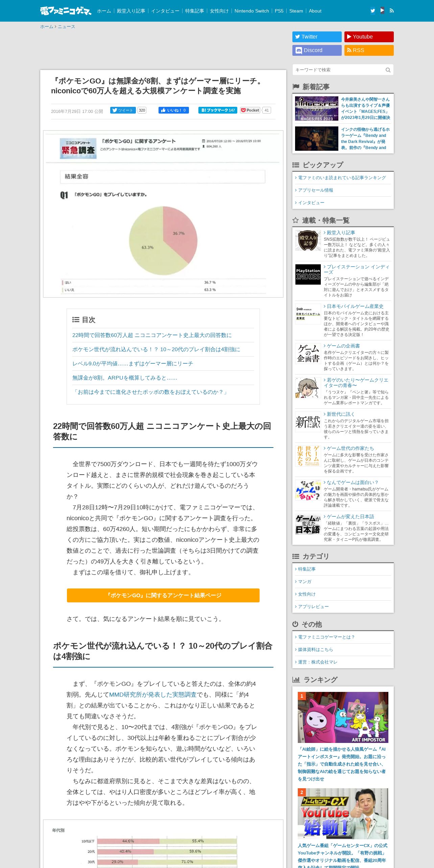The image size is (434, 868).
Task: Open 運営：株式会社マレ link
Action: (x=317, y=662)
